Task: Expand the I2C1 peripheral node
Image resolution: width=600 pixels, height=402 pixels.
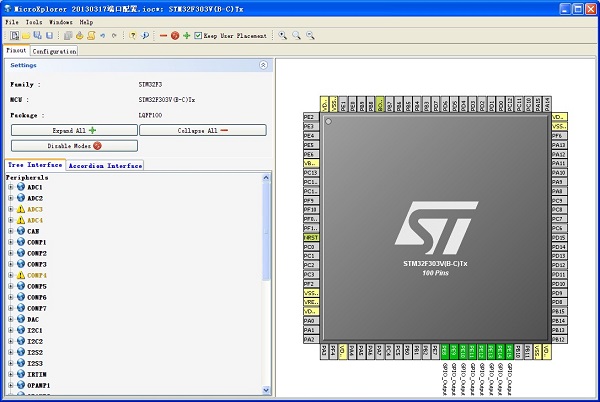Action: pos(11,329)
